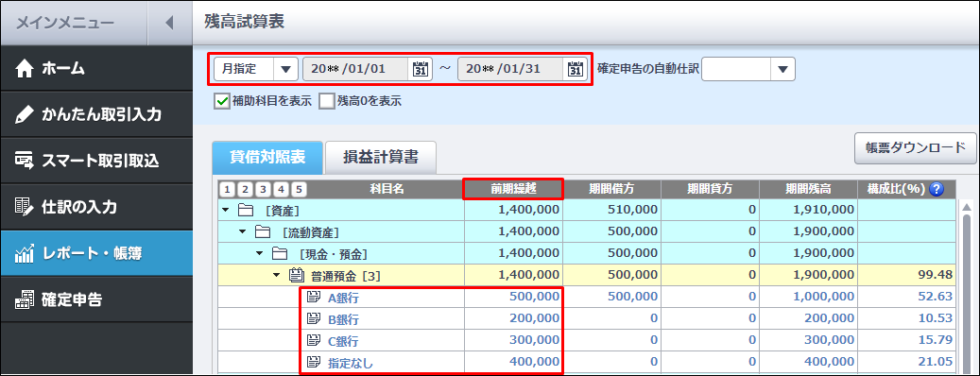
Task: Collapse the main menu sidebar arrow
Action: click(169, 23)
